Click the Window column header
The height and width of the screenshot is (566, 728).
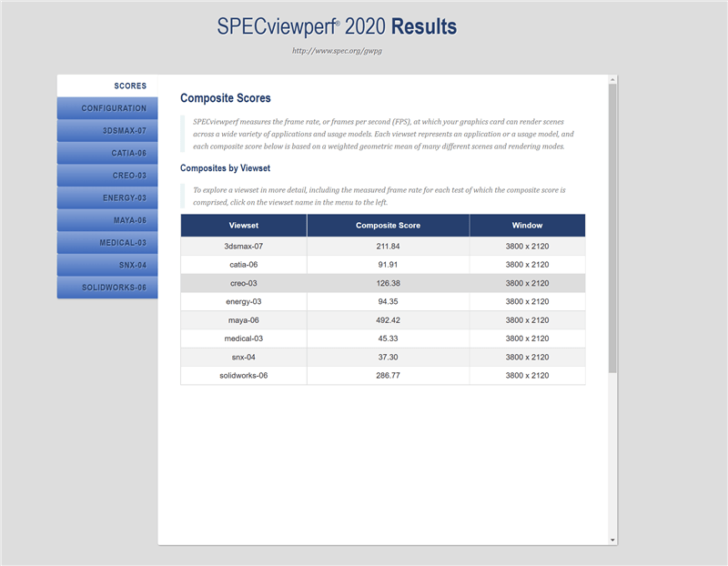528,225
